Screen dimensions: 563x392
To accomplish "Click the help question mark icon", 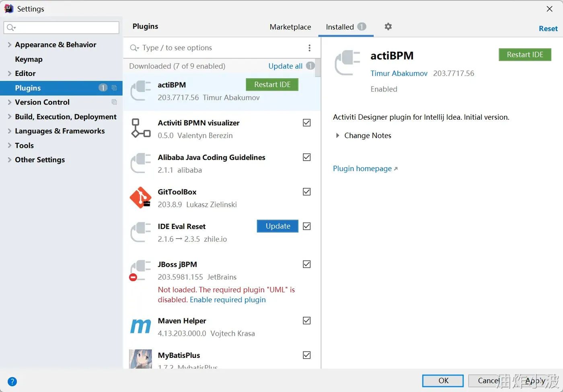I will [x=12, y=382].
